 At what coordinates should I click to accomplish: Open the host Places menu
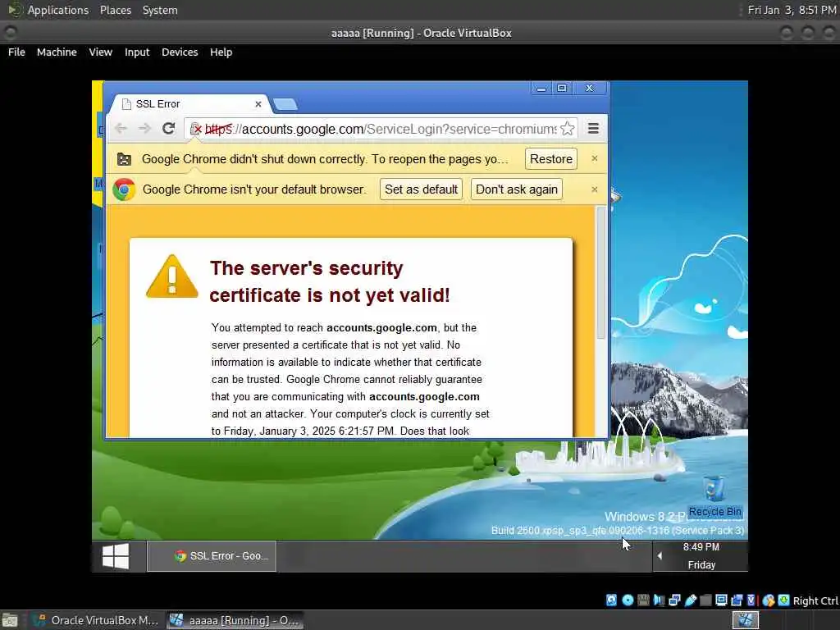[x=116, y=10]
